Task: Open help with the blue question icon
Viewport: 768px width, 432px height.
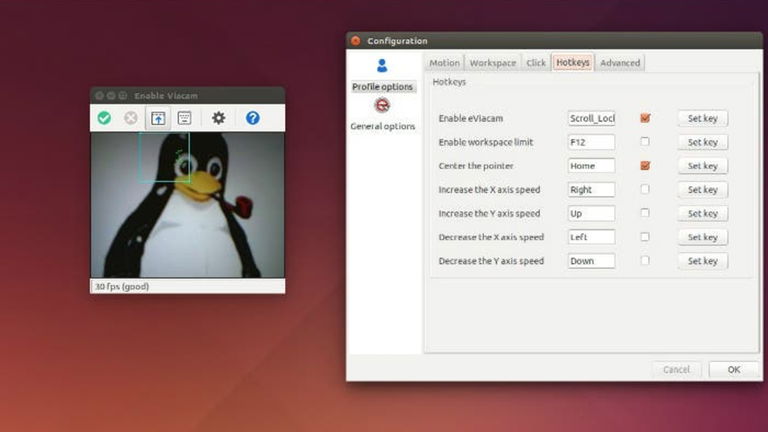Action: pyautogui.click(x=253, y=118)
